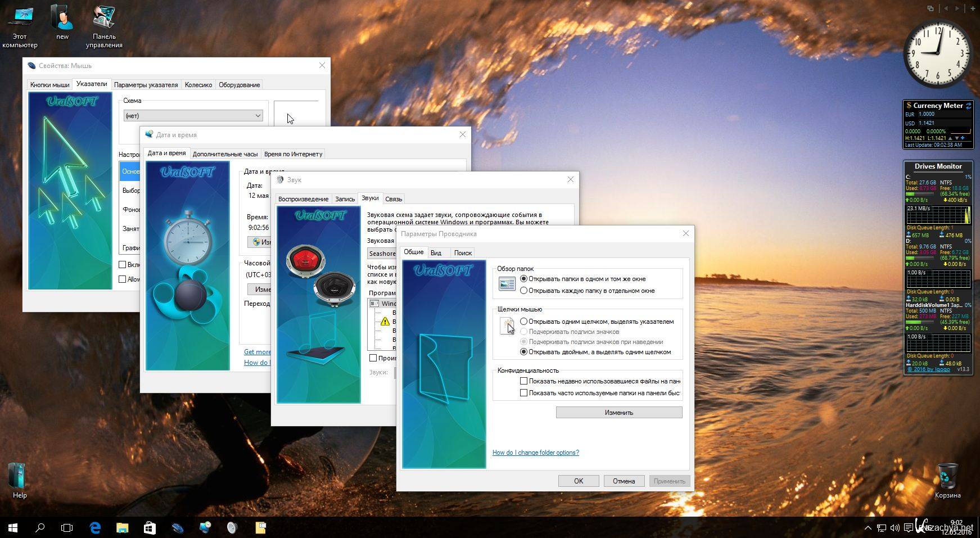Toggle 'Показать недавно использовавшиеся файлы' checkbox
Image resolution: width=980 pixels, height=538 pixels.
pos(523,381)
